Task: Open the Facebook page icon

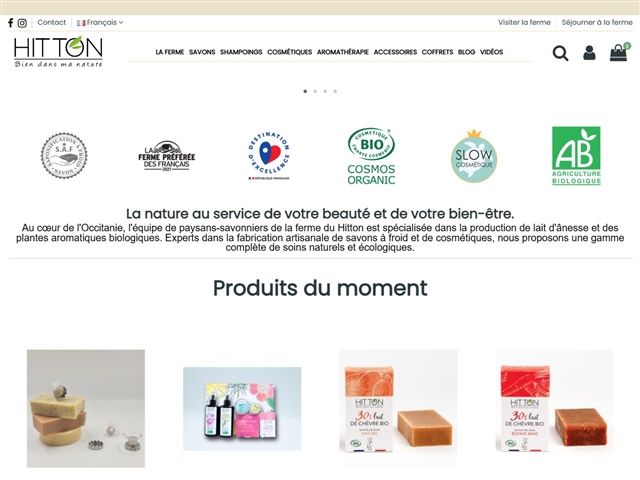Action: (11, 23)
